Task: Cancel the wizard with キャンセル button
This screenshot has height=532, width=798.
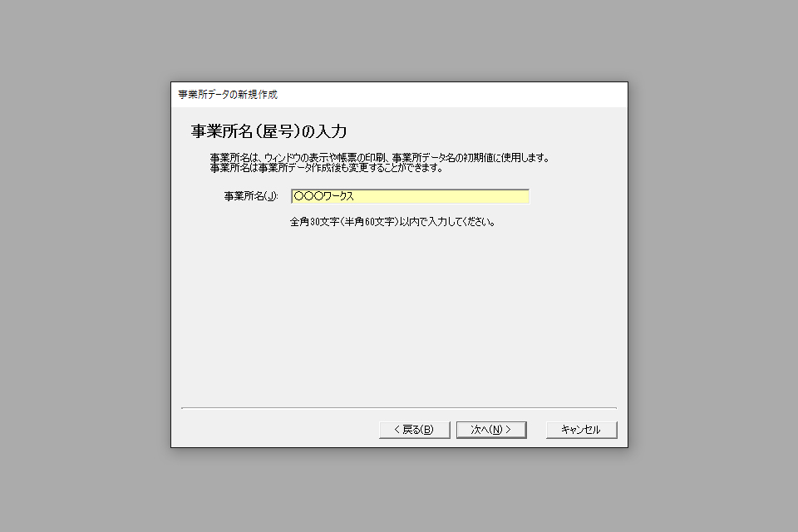Action: tap(581, 430)
